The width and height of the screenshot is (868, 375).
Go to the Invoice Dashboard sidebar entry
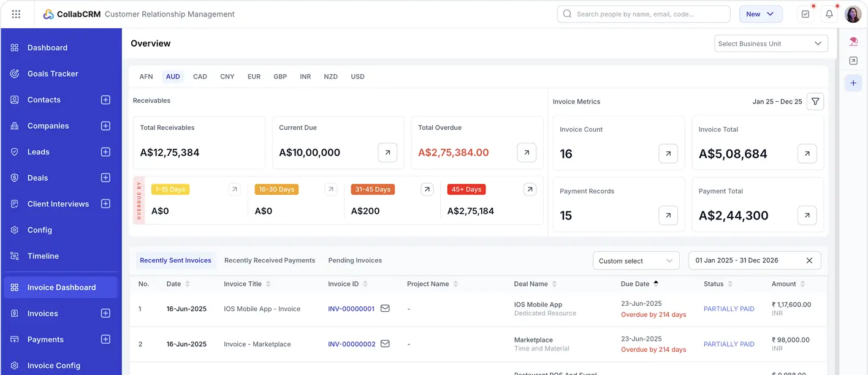click(62, 287)
